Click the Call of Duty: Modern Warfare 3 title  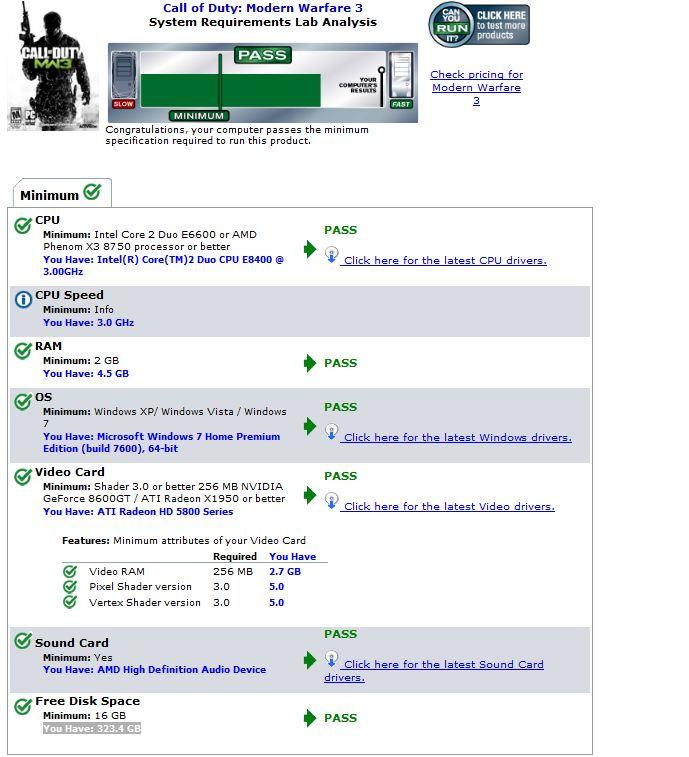click(x=263, y=8)
